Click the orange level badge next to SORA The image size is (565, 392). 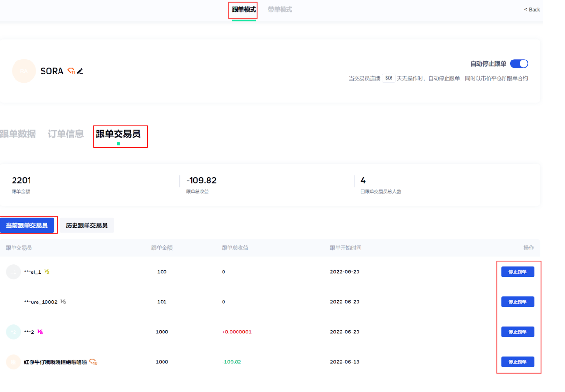71,71
